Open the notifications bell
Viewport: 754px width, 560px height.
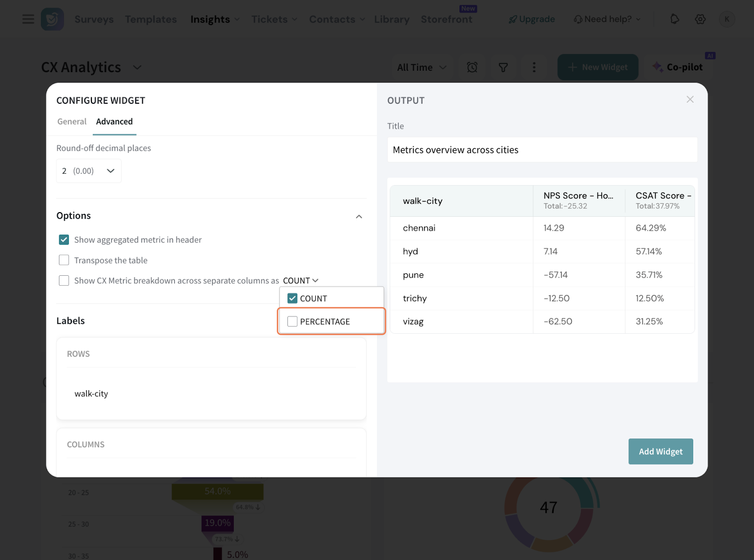pos(674,19)
